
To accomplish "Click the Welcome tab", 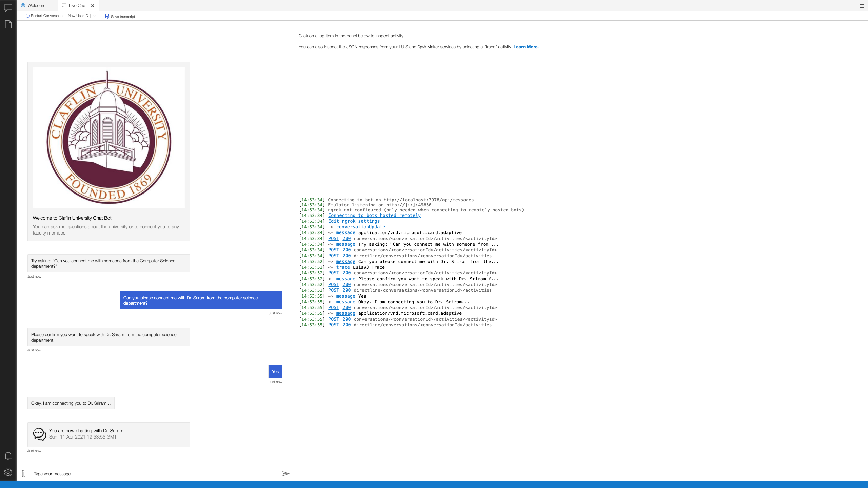I will [36, 5].
